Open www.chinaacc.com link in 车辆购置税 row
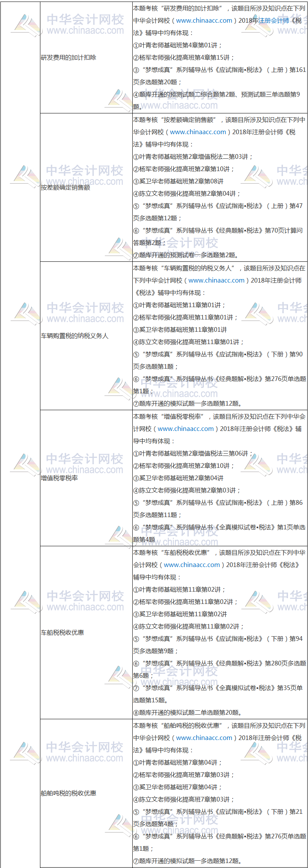The height and width of the screenshot is (868, 308). pyautogui.click(x=216, y=280)
